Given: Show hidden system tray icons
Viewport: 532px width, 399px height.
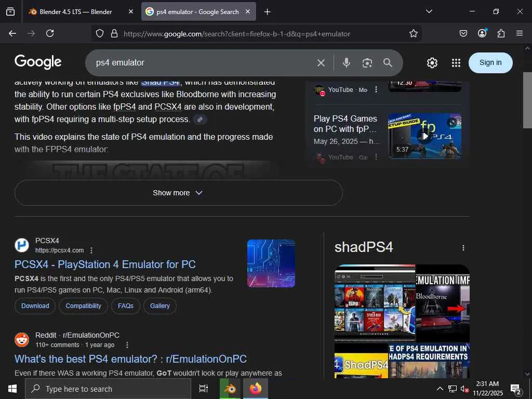Looking at the screenshot, I should 440,389.
